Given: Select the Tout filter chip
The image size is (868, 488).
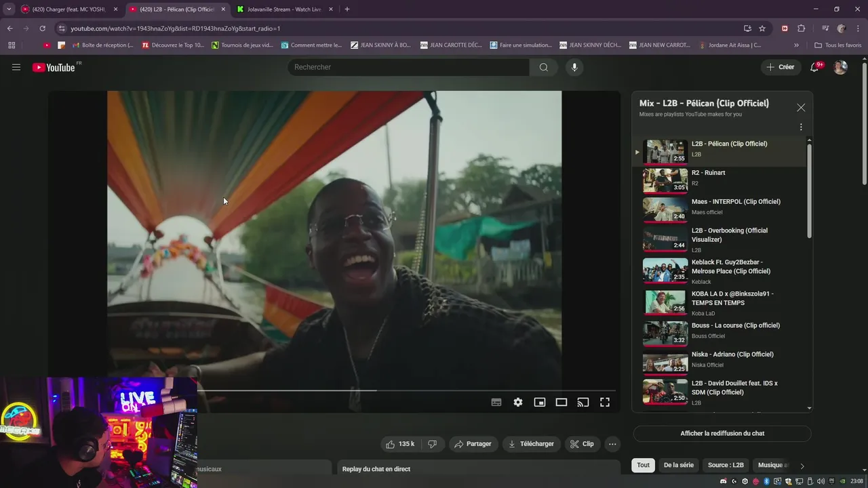Looking at the screenshot, I should pos(643,465).
